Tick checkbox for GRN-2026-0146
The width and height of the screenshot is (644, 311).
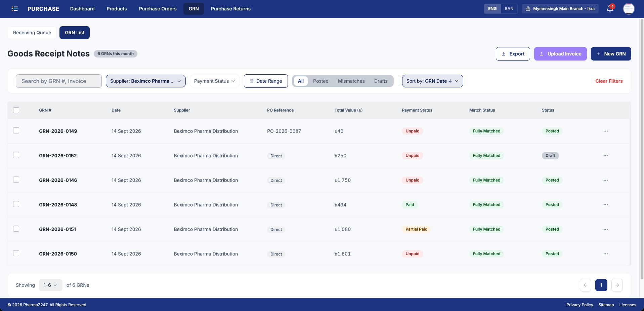point(16,180)
